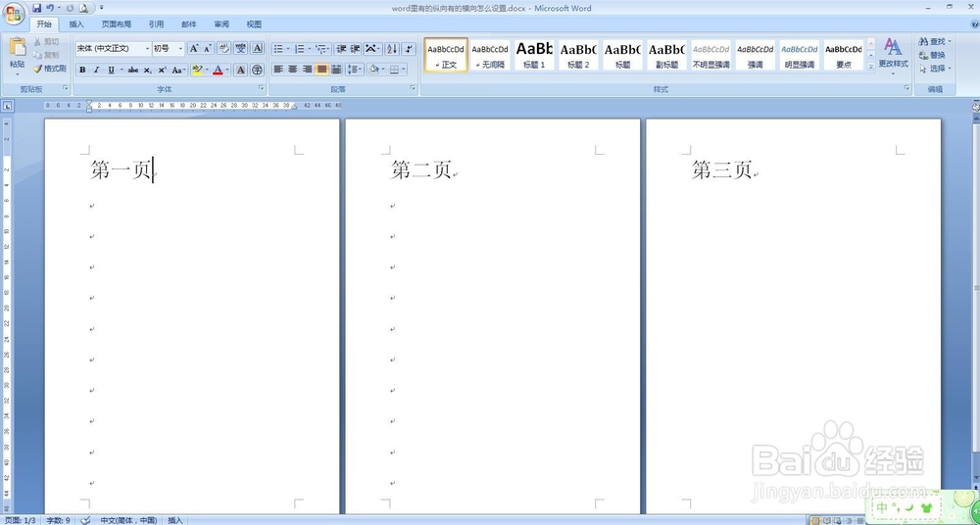Align text left
Viewport: 980px width, 525px height.
click(x=278, y=70)
